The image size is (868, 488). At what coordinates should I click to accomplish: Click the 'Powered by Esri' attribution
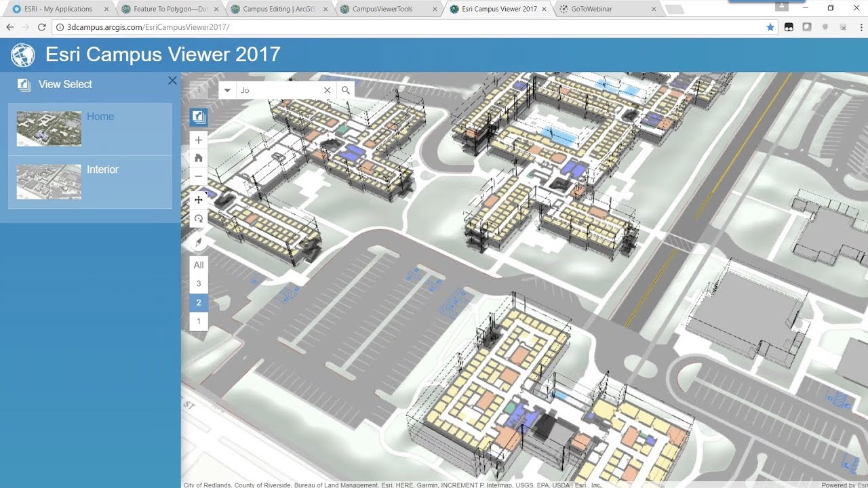[x=844, y=485]
